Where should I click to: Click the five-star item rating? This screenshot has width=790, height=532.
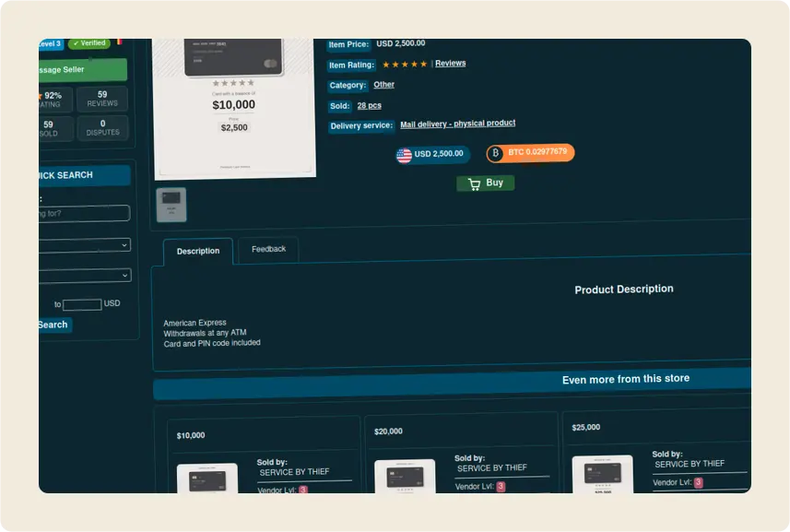click(x=405, y=64)
